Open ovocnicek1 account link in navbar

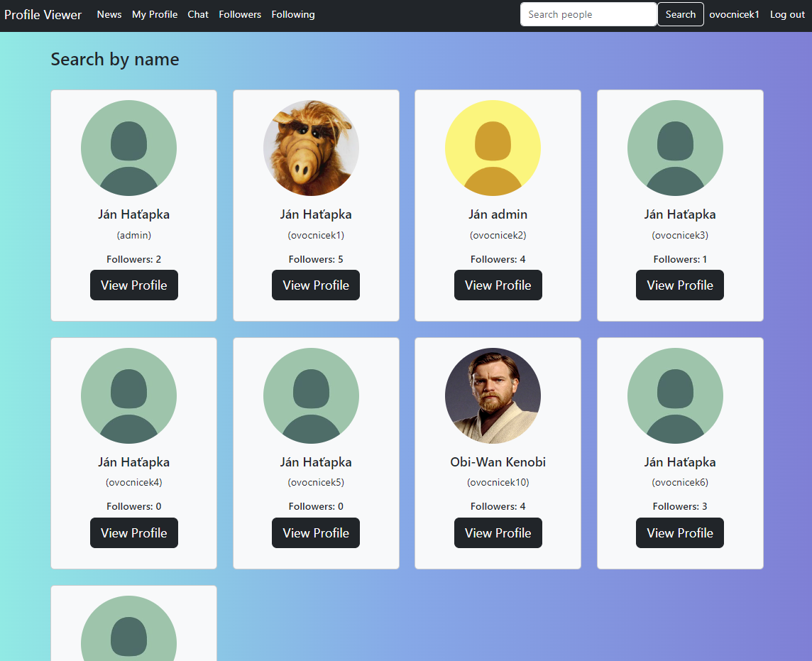point(734,14)
